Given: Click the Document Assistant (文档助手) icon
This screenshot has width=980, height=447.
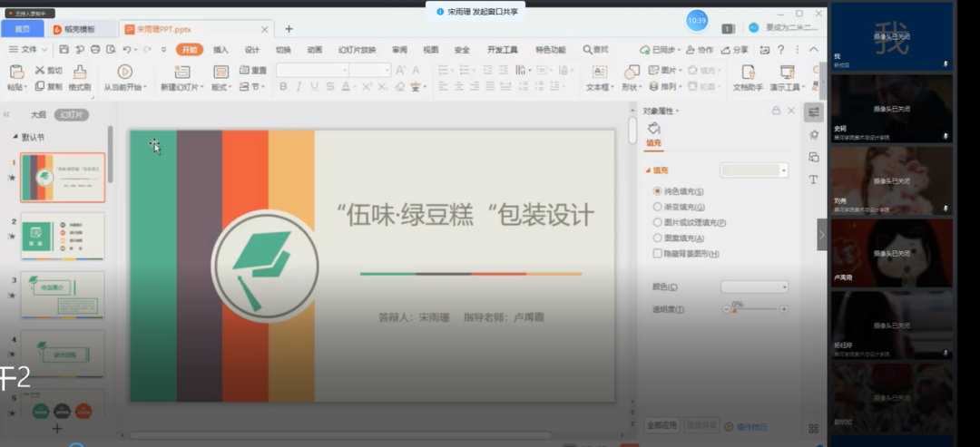Looking at the screenshot, I should click(x=748, y=73).
